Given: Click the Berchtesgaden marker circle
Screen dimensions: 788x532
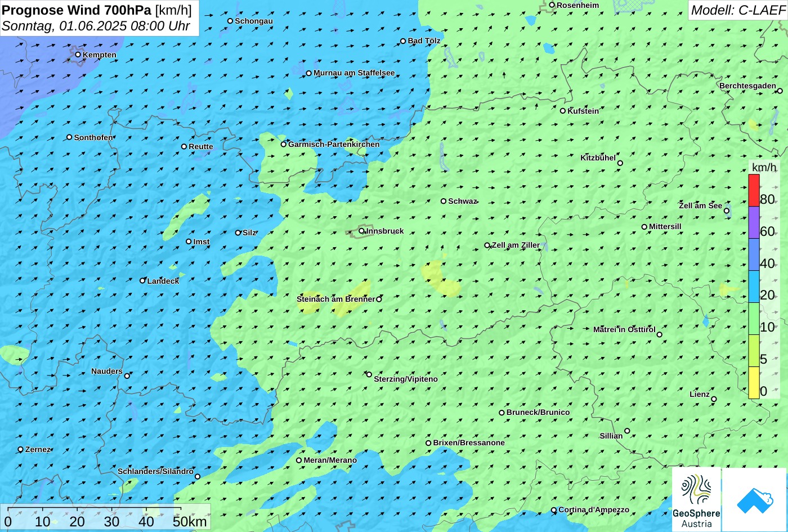Looking at the screenshot, I should [780, 91].
